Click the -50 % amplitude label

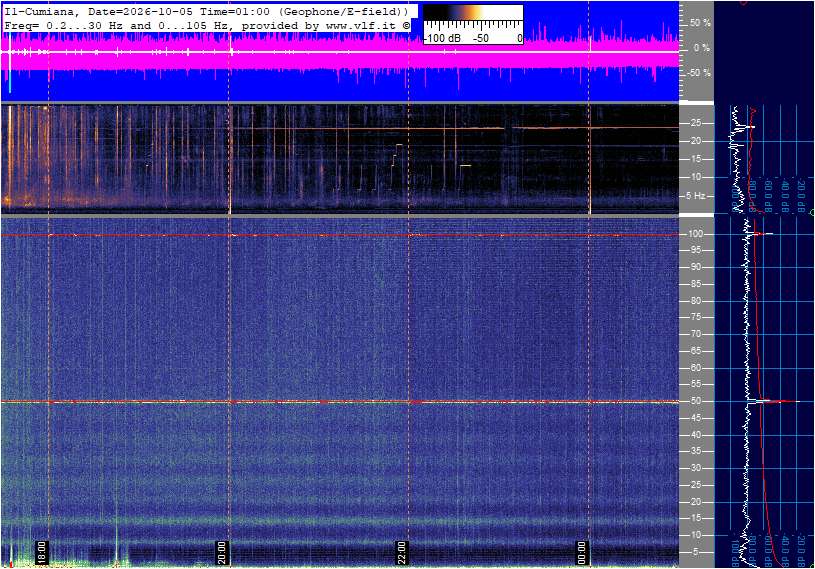(699, 73)
